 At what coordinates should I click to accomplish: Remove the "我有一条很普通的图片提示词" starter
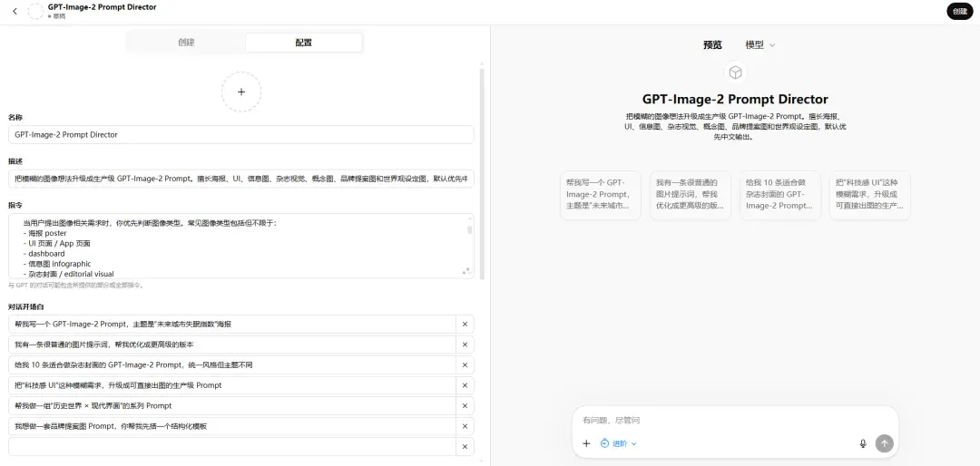click(x=465, y=345)
